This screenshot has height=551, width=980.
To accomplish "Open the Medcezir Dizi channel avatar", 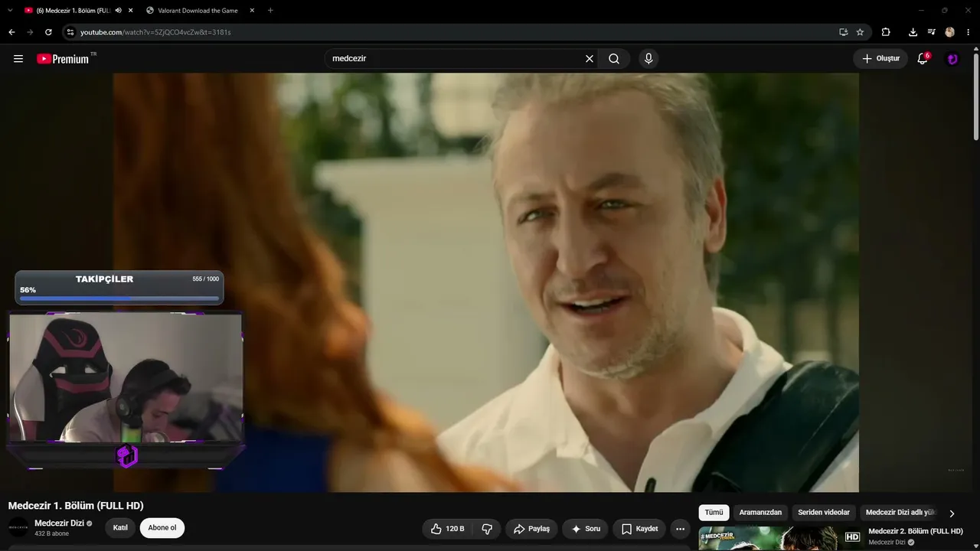I will coord(18,527).
